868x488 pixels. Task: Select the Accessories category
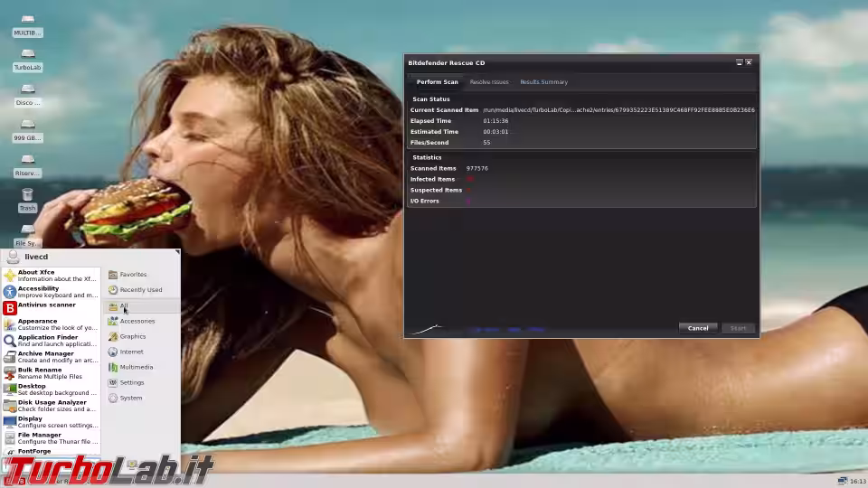137,321
